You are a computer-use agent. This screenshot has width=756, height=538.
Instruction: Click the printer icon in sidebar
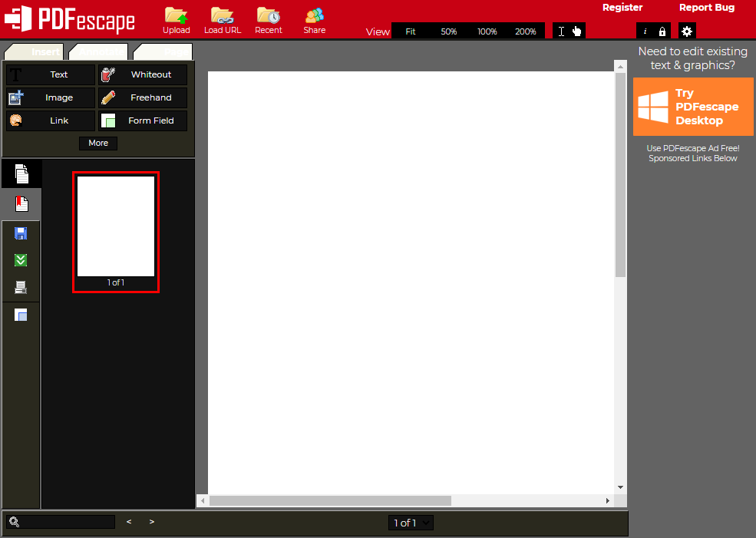click(x=21, y=287)
